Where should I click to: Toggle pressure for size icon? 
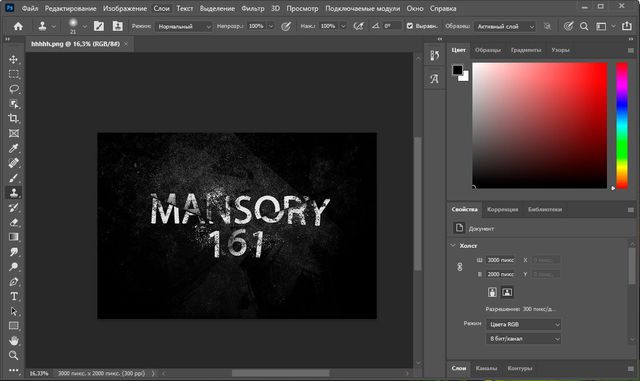[568, 26]
